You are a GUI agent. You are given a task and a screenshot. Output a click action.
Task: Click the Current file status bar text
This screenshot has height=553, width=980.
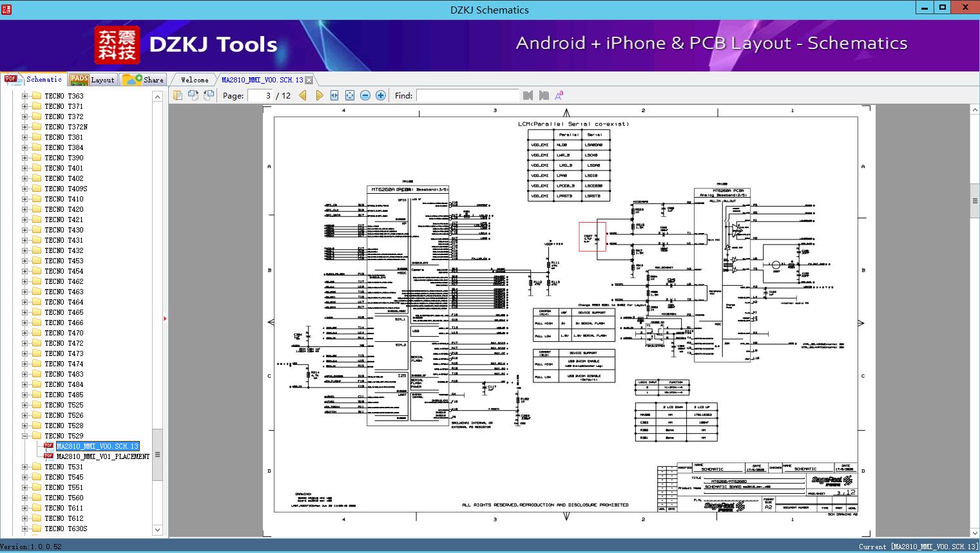[918, 547]
